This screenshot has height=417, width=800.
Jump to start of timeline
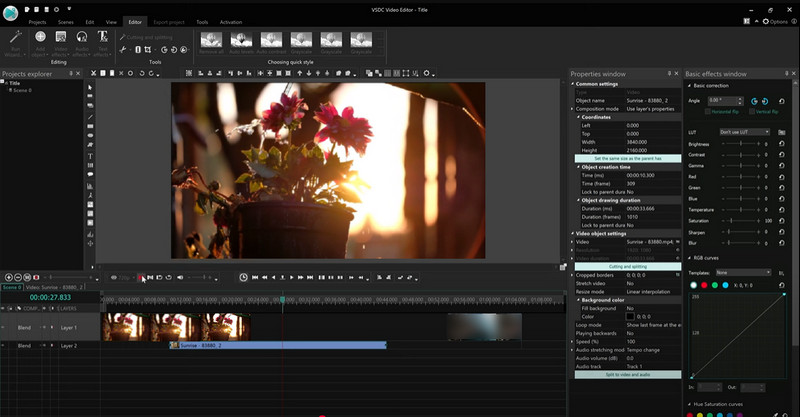(255, 277)
